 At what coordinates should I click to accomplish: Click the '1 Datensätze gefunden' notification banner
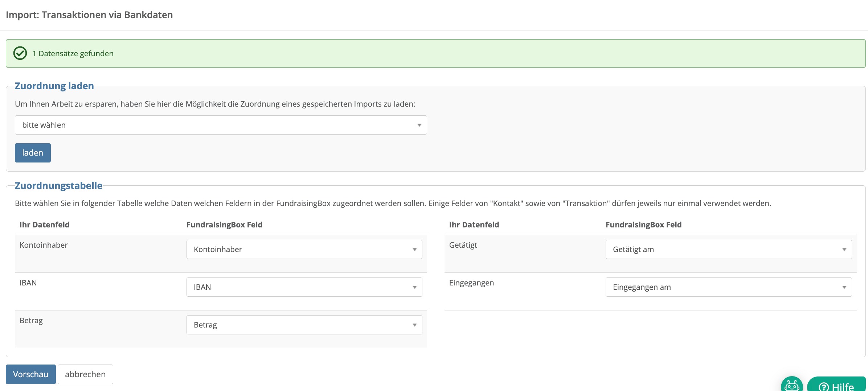[x=435, y=53]
